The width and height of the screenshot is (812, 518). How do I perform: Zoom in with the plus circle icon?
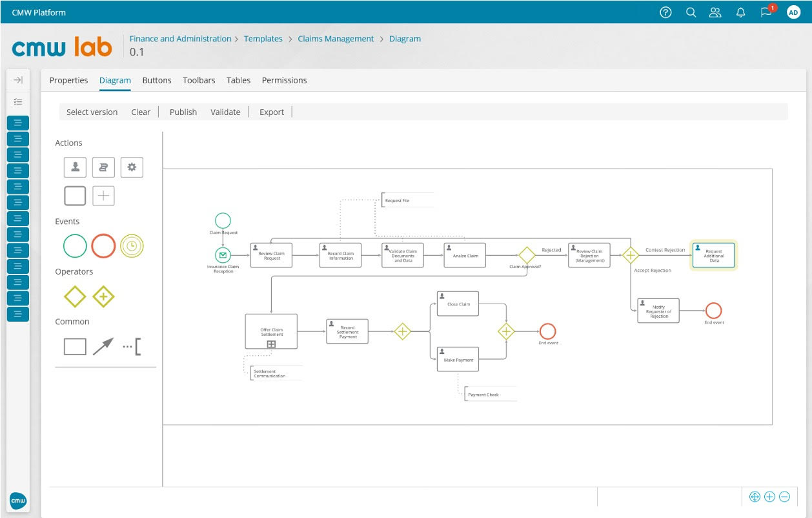coord(769,497)
